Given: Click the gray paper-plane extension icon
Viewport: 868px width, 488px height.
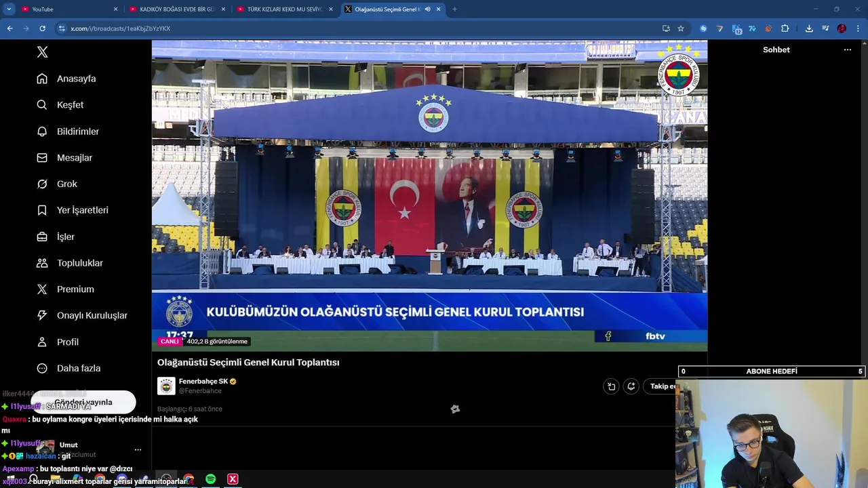Looking at the screenshot, I should coord(719,28).
